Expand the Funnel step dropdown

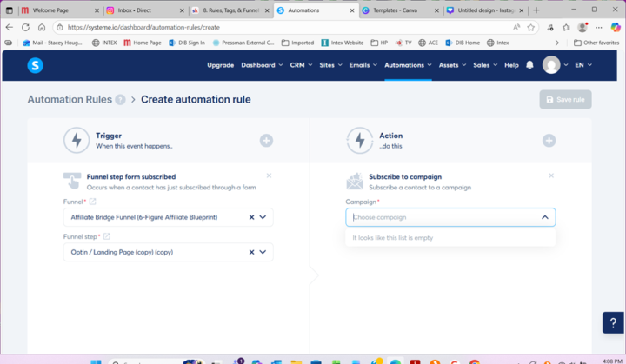(x=263, y=252)
